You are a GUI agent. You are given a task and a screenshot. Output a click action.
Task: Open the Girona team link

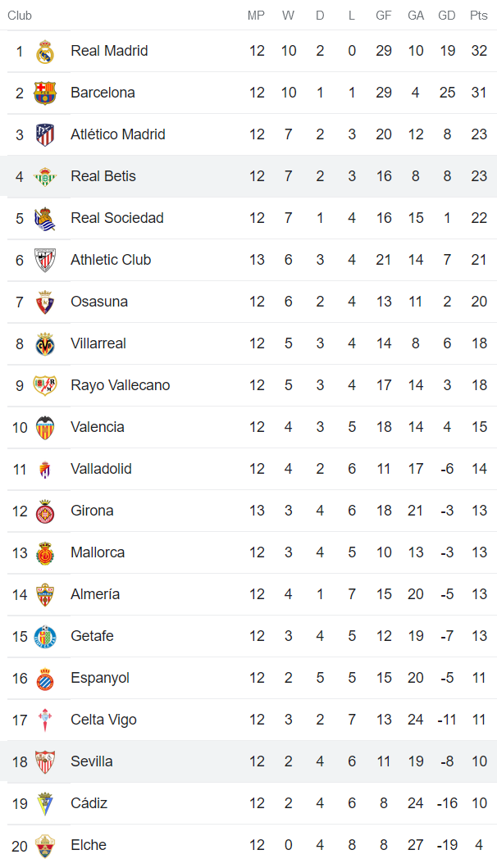pyautogui.click(x=92, y=511)
